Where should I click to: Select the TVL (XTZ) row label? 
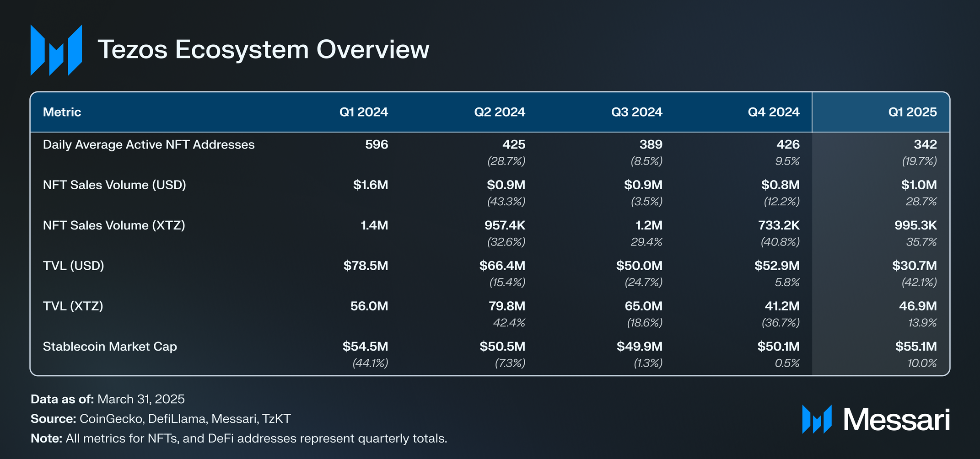(x=73, y=306)
